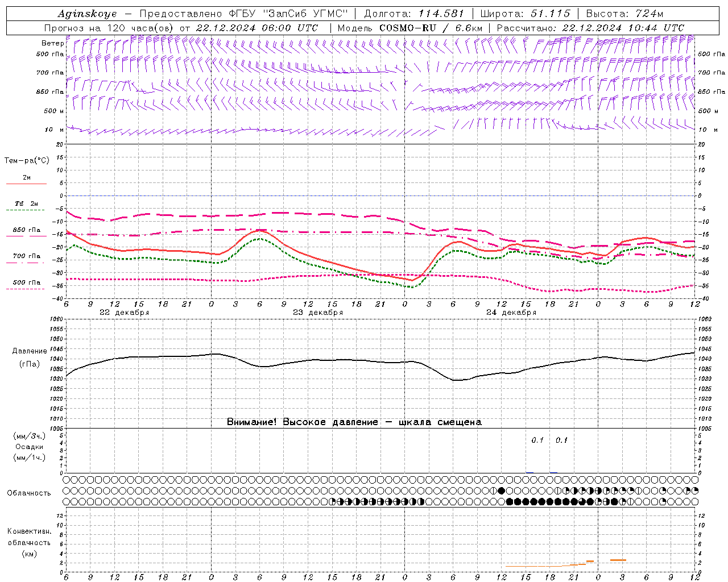This screenshot has width=728, height=582.
Task: Click the station name Aginskoye in header
Action: click(x=88, y=14)
